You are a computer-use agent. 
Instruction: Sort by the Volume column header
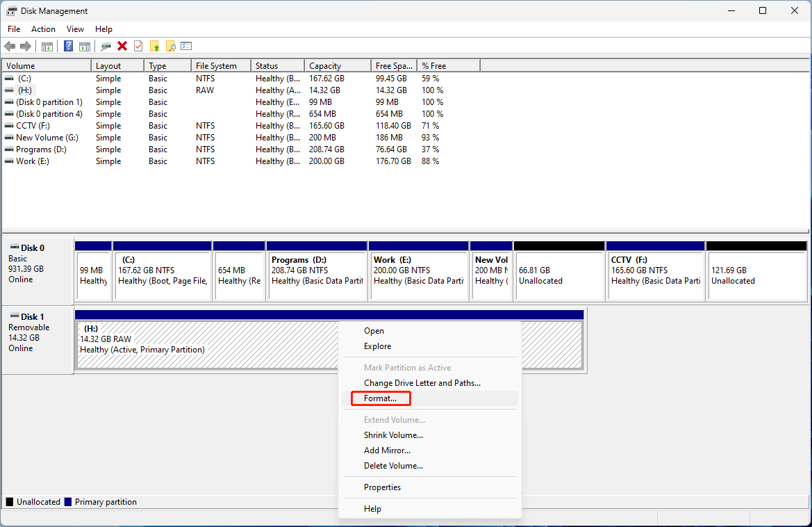coord(47,66)
